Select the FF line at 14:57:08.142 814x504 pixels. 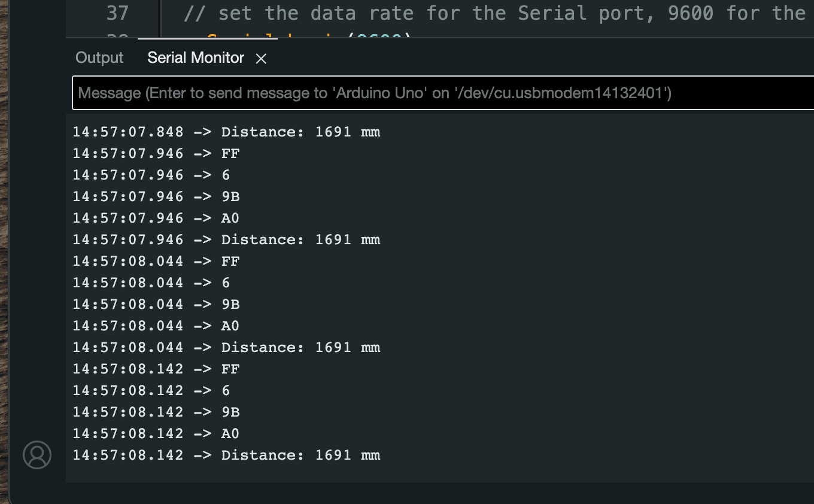click(156, 369)
